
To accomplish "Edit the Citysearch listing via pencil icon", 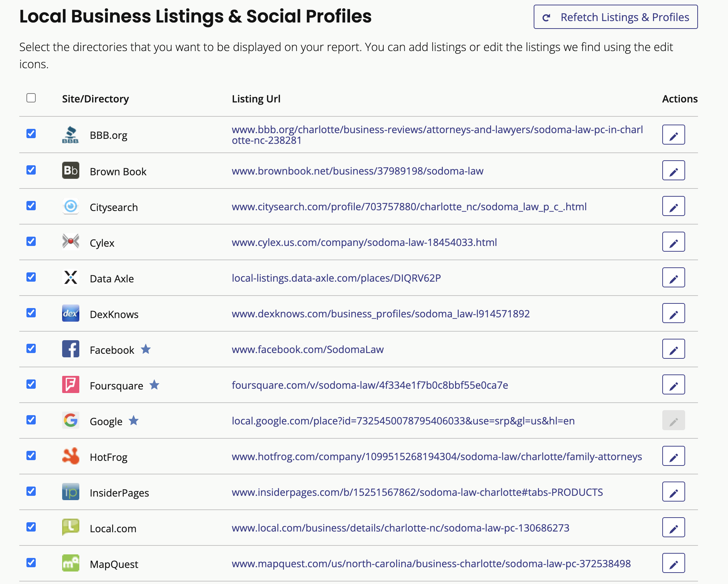I will pyautogui.click(x=673, y=206).
